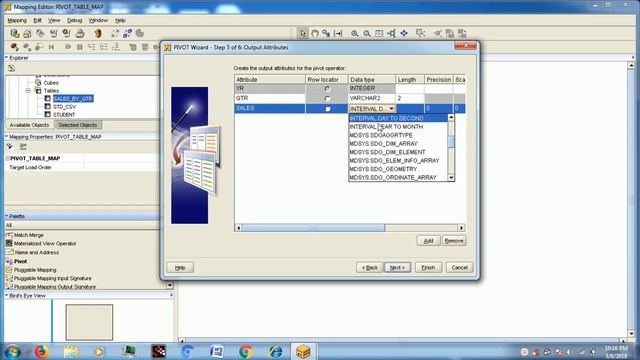Cancel the PIVOT wizard

point(460,267)
